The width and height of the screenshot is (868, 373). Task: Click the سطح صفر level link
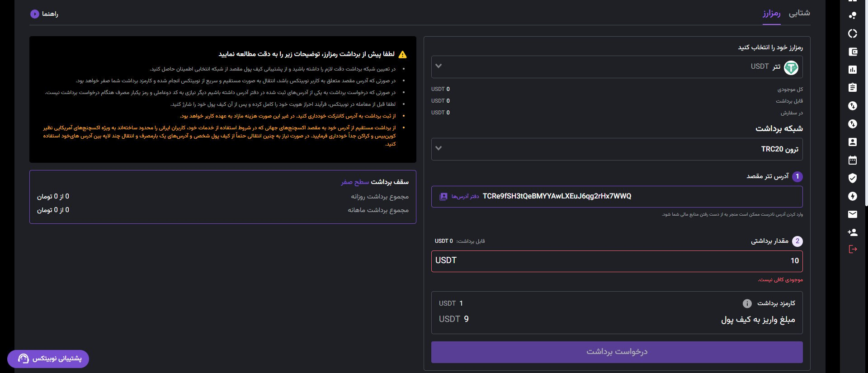click(x=355, y=182)
